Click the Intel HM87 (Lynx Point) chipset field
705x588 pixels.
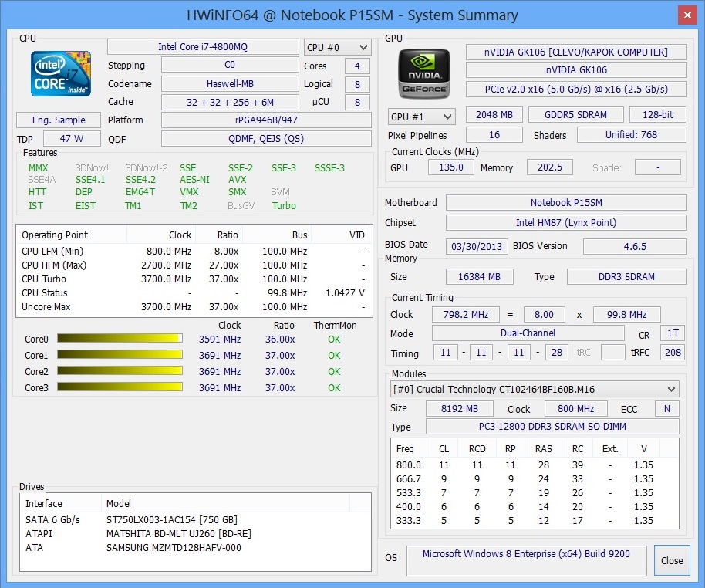coord(566,223)
